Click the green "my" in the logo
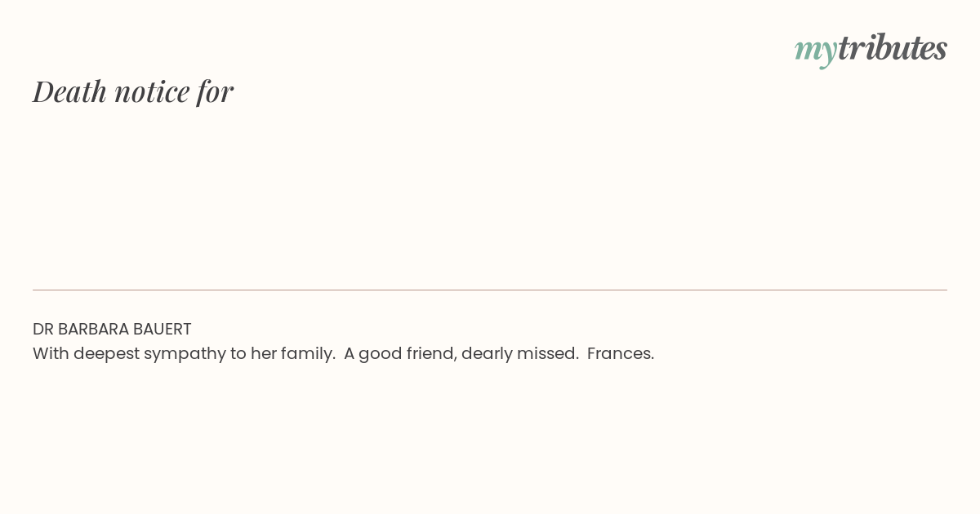 click(815, 49)
